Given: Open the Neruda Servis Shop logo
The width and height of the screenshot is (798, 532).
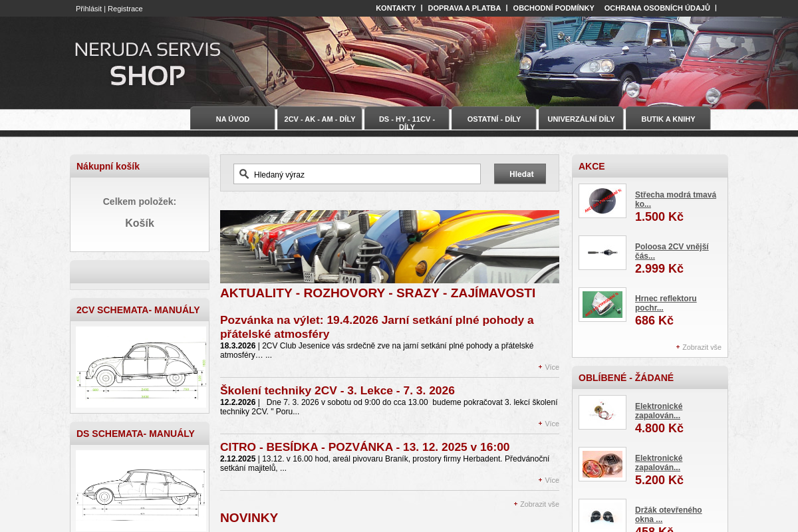Looking at the screenshot, I should tap(148, 64).
